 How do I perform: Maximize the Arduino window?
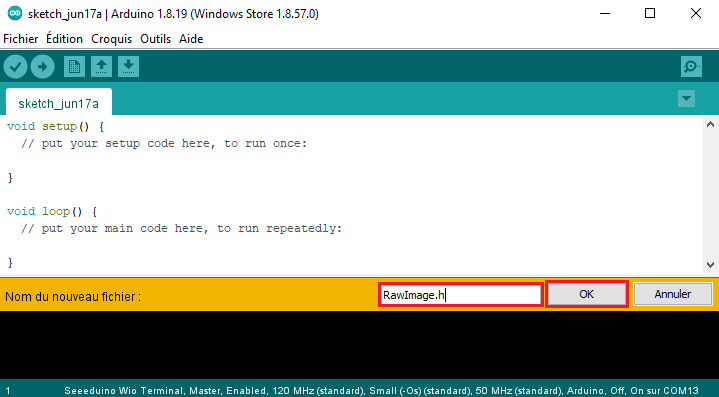coord(650,13)
